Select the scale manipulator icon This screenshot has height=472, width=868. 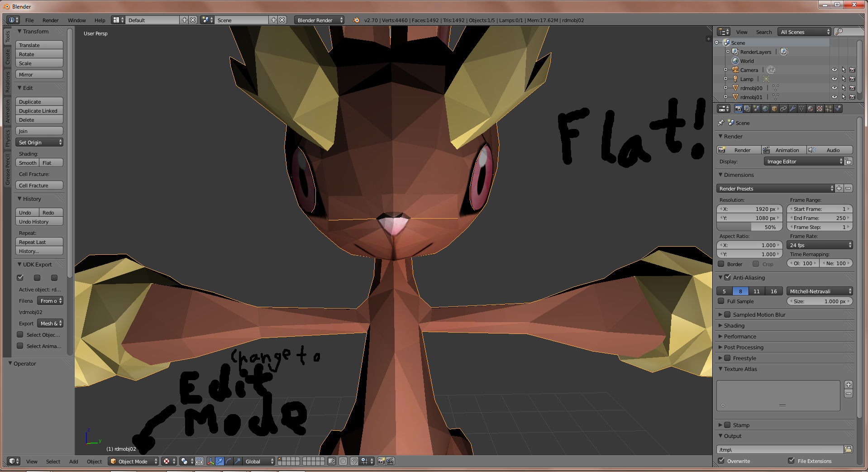(x=238, y=461)
